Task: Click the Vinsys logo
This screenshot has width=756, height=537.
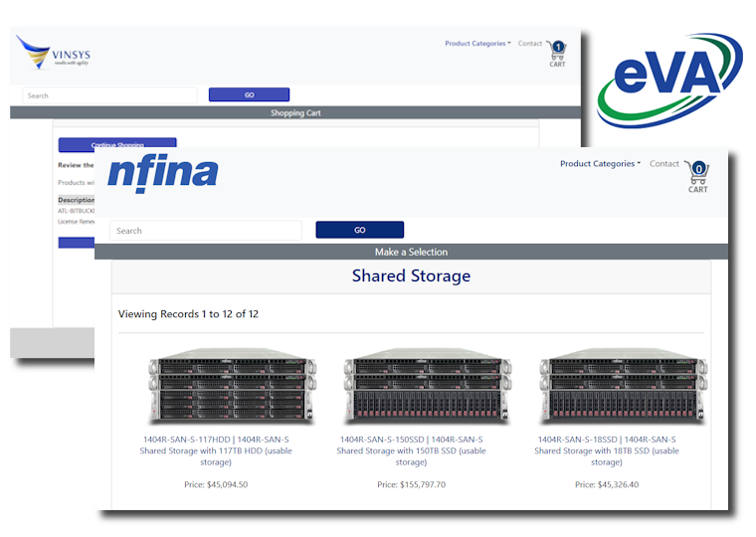Action: [53, 52]
